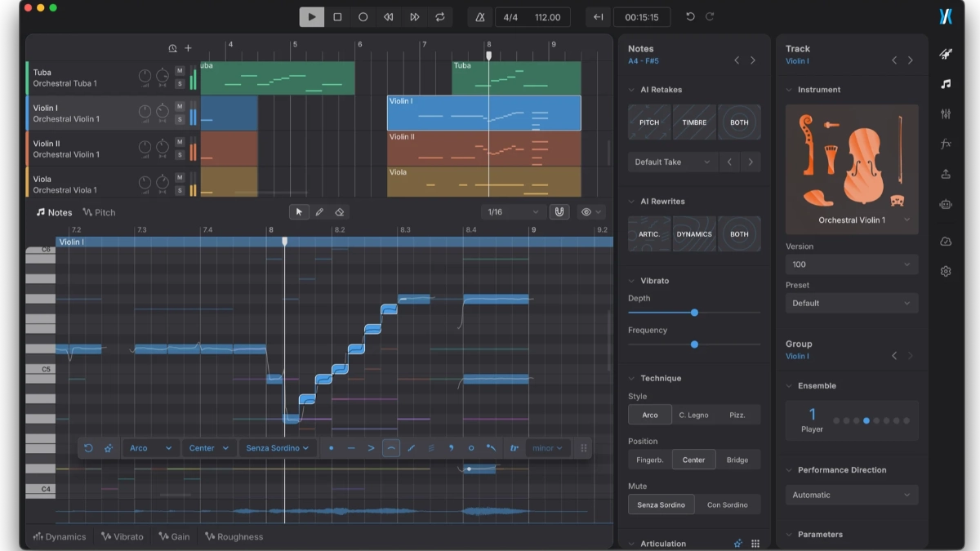Image resolution: width=980 pixels, height=551 pixels.
Task: Mute the Tuba track
Action: 180,73
